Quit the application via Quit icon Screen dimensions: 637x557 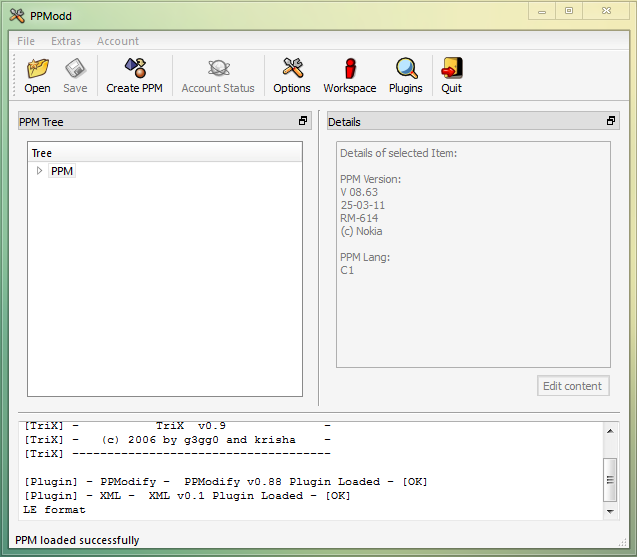(x=452, y=68)
